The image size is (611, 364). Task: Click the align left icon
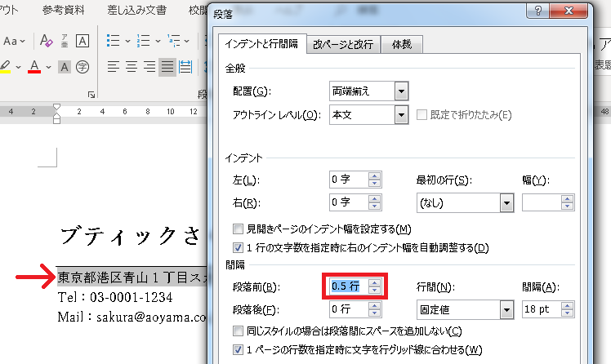[114, 66]
